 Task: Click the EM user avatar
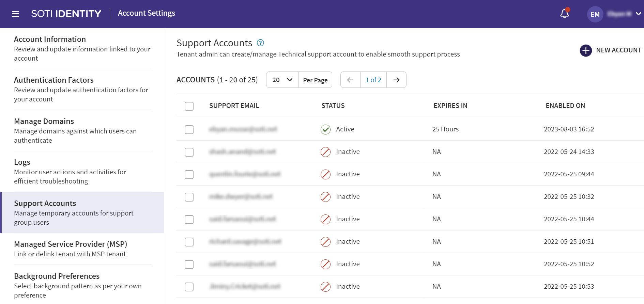click(595, 14)
